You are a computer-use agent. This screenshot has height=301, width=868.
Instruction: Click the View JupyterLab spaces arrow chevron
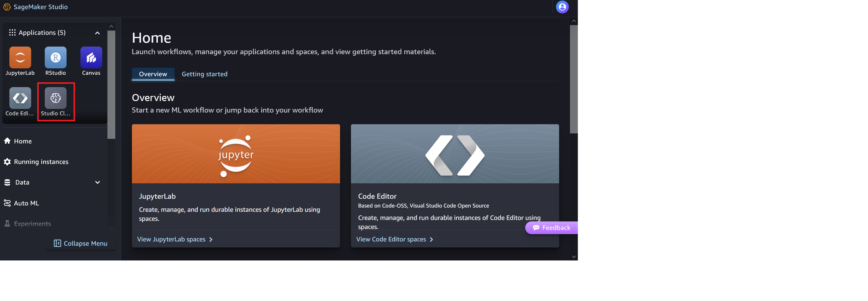[211, 240]
